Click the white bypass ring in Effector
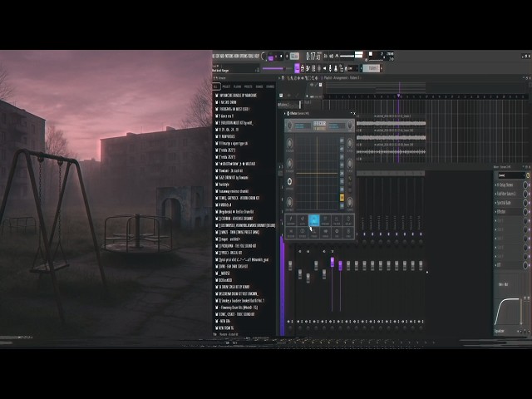The width and height of the screenshot is (532, 399). point(289,182)
